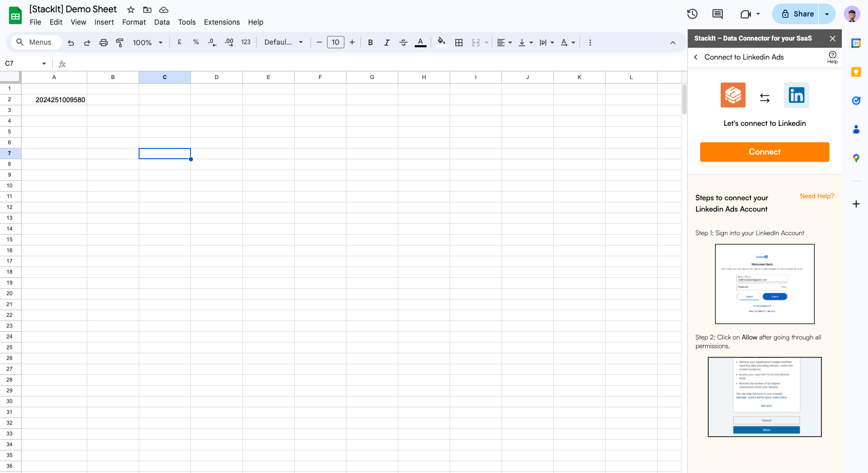Apply percent format icon
The image size is (868, 473).
196,42
